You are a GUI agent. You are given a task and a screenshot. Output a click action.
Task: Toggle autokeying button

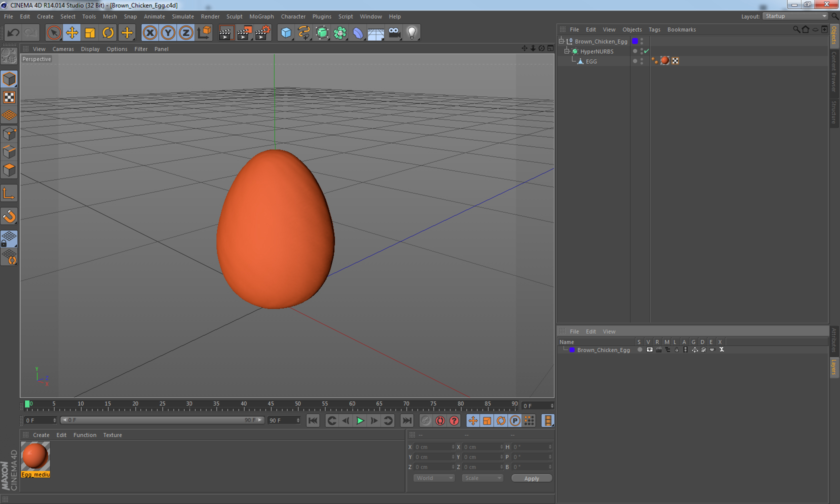tap(440, 420)
